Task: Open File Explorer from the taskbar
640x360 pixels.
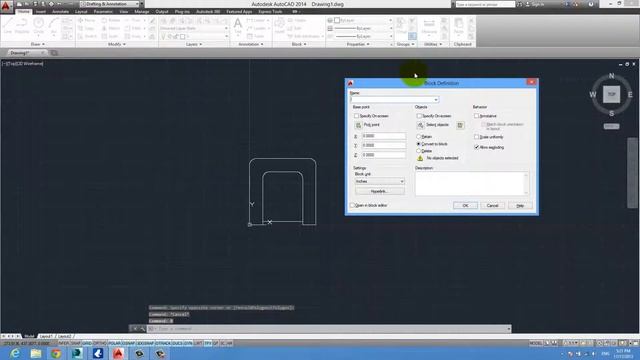Action: [36, 353]
